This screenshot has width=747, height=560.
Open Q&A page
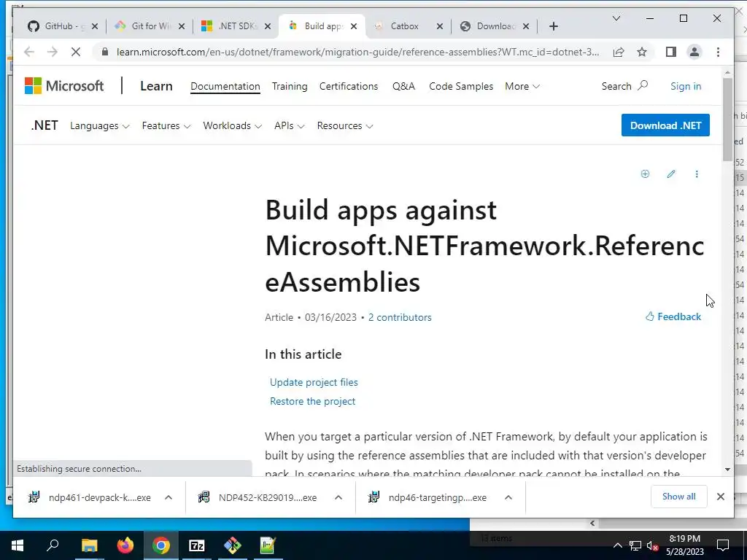click(x=403, y=86)
